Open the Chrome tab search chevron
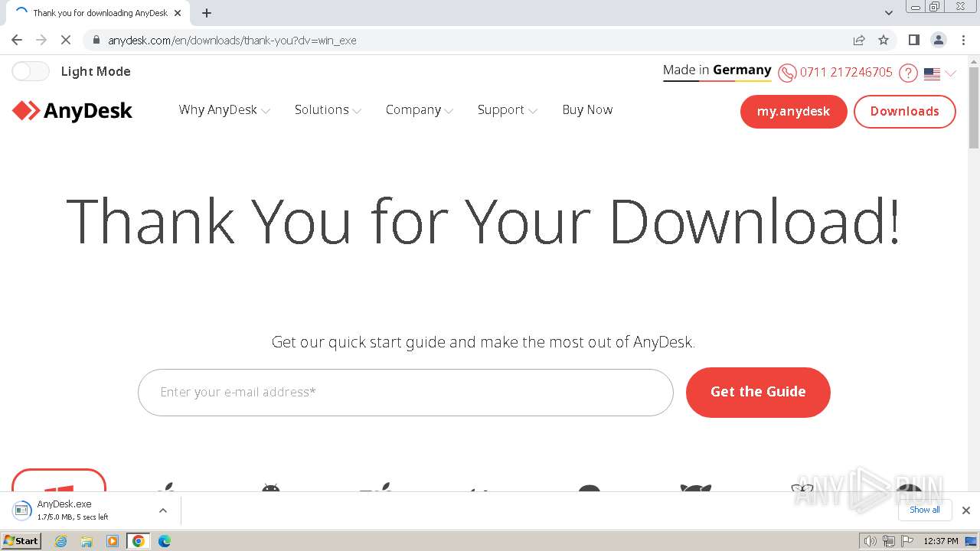 coord(889,13)
